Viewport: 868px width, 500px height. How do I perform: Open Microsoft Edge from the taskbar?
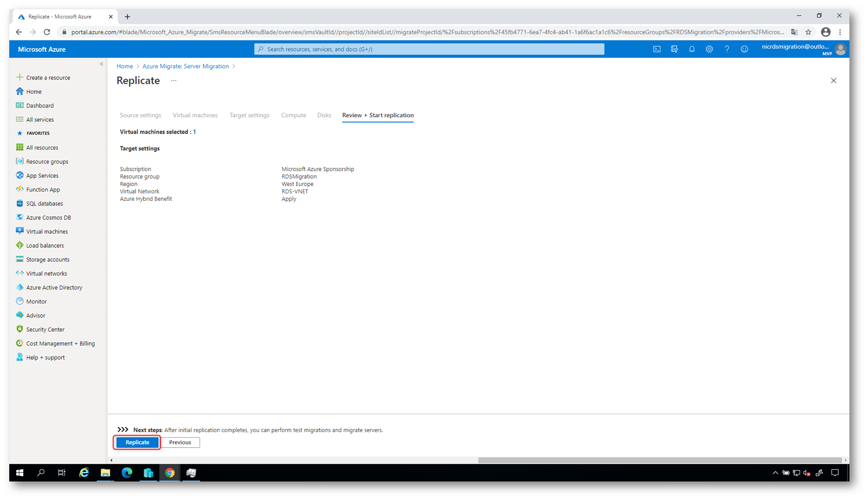[127, 473]
